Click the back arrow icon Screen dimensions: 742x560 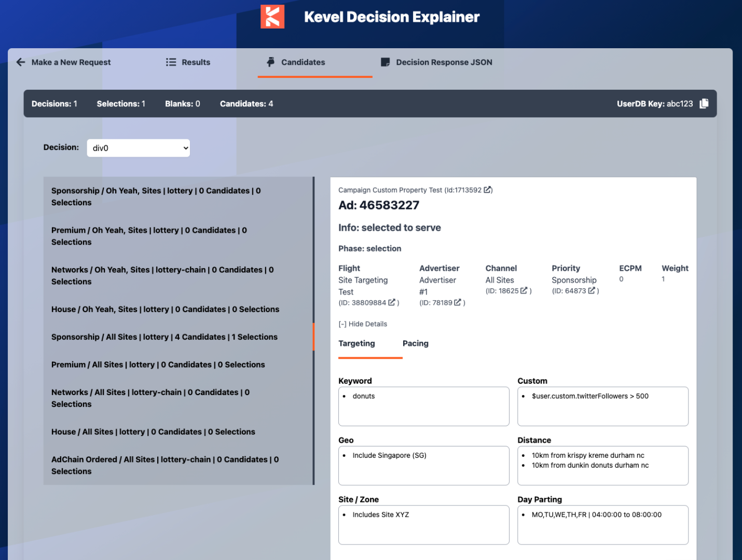[x=21, y=62]
